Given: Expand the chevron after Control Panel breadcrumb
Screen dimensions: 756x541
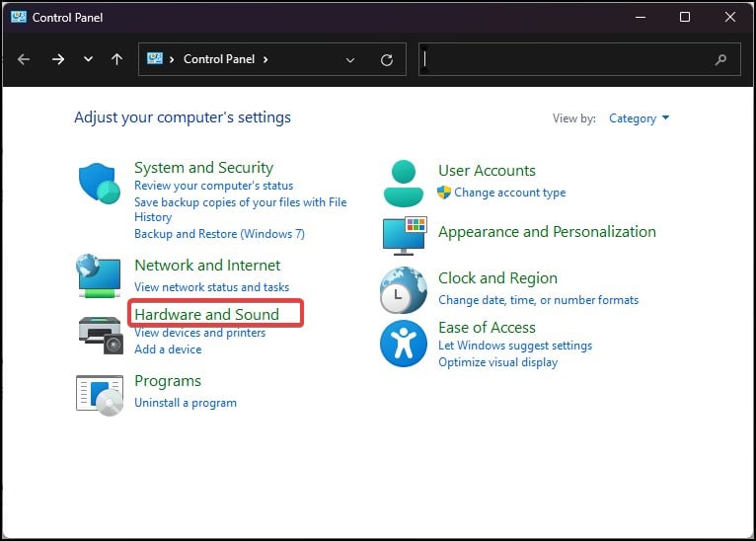Looking at the screenshot, I should point(265,59).
